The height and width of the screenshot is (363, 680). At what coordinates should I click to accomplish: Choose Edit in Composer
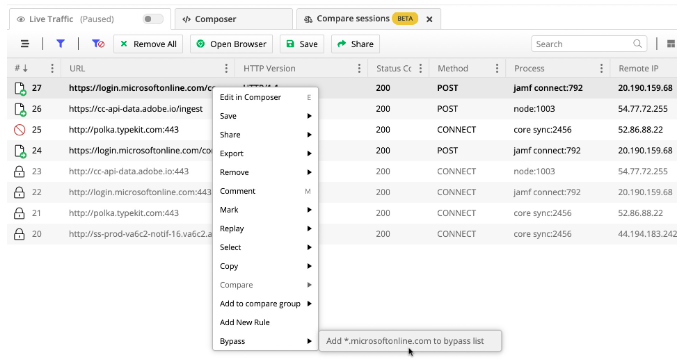click(x=265, y=97)
